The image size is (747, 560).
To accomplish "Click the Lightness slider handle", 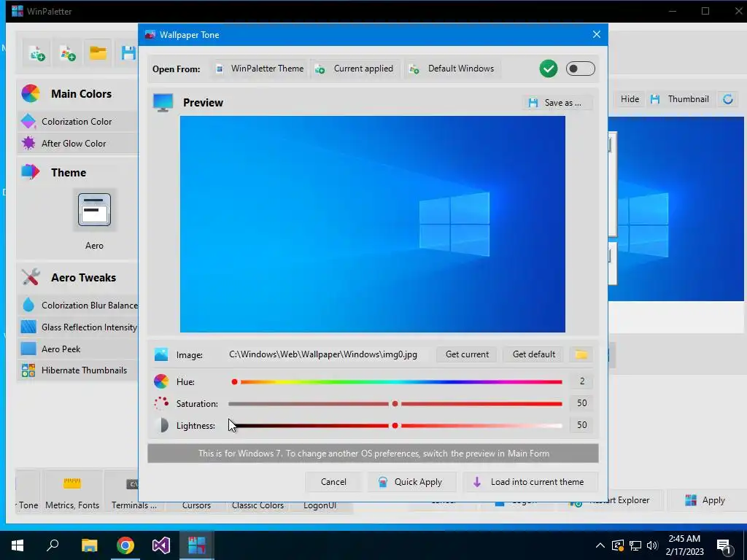I will [x=395, y=425].
